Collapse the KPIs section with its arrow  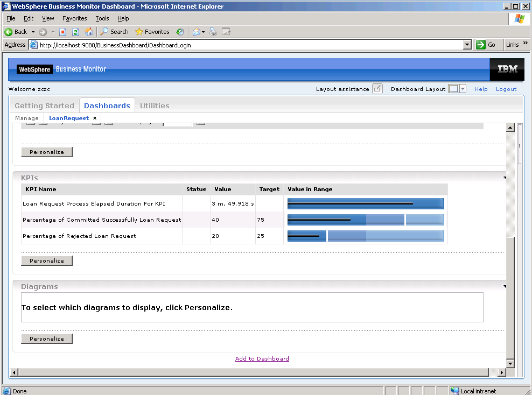505,178
